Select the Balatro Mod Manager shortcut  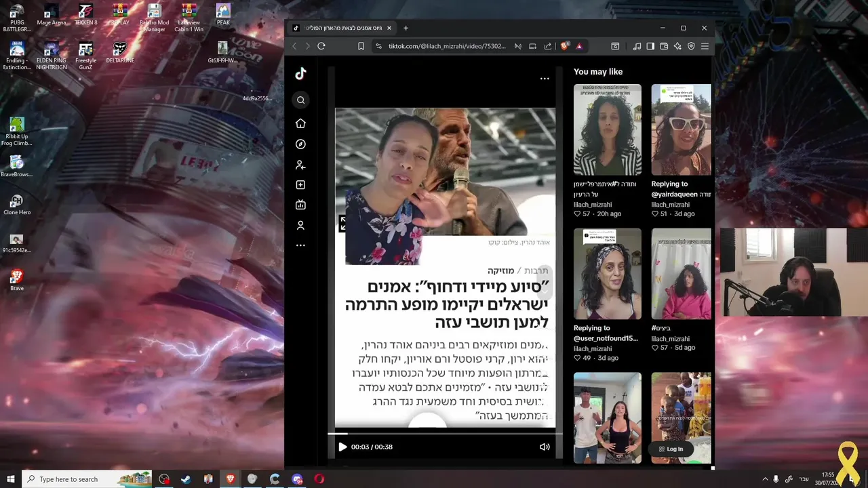coord(154,18)
